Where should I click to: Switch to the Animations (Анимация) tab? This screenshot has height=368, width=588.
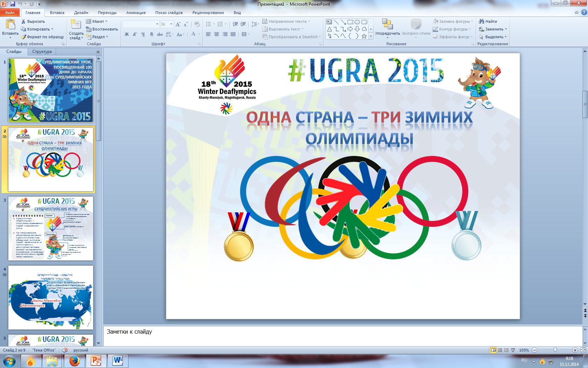click(136, 13)
